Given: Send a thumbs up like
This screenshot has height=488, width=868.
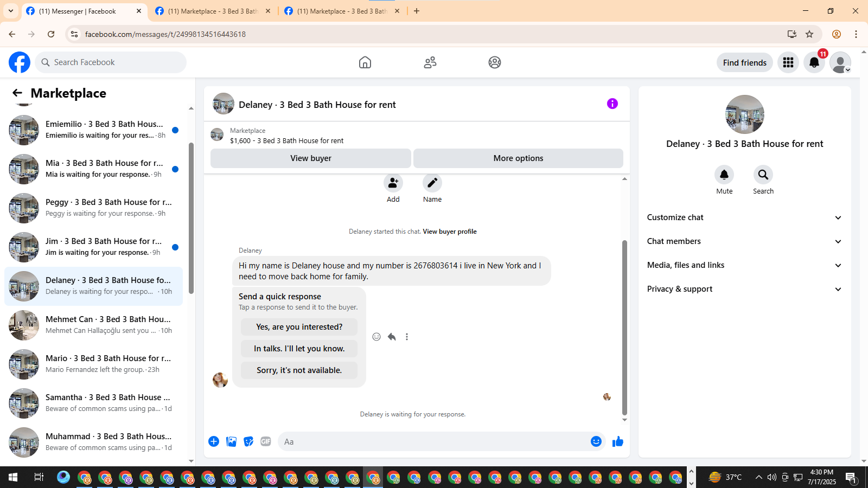Looking at the screenshot, I should [617, 441].
